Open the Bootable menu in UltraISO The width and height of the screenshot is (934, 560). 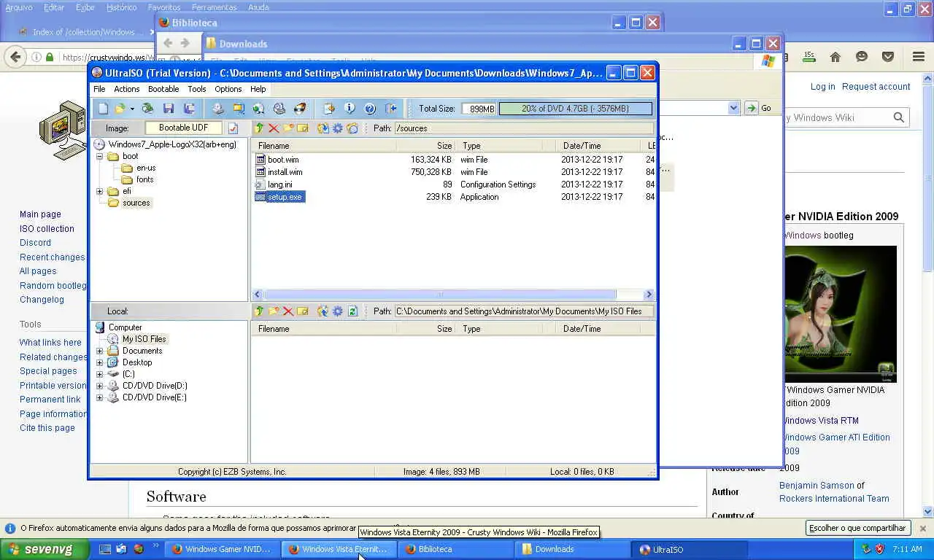163,89
